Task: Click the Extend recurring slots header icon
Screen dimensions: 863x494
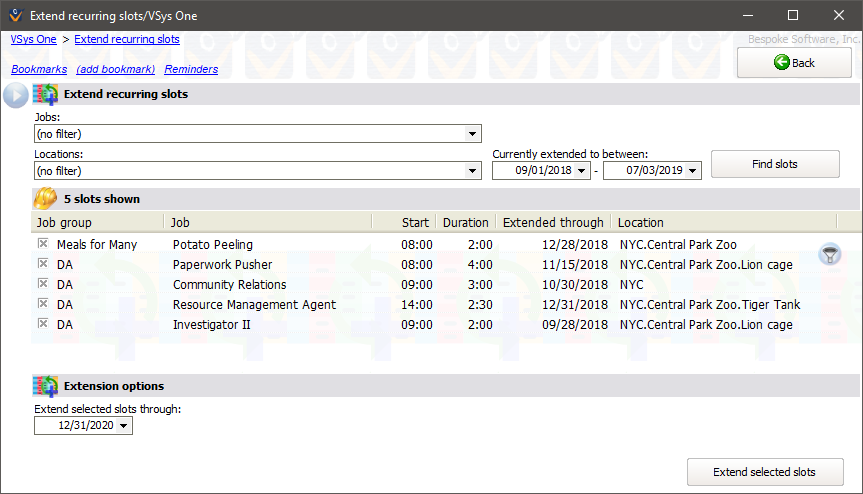Action: (x=46, y=94)
